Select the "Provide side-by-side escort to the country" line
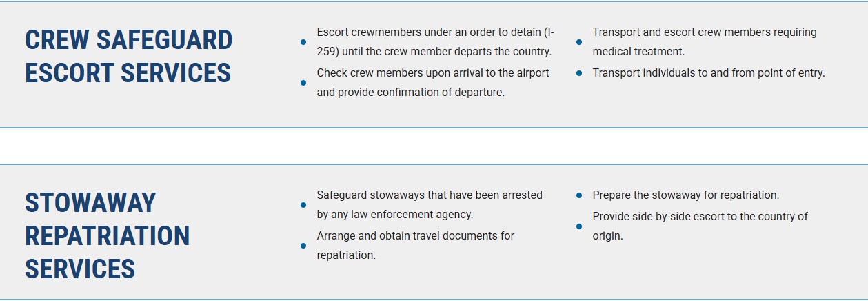868x301 pixels. click(700, 216)
